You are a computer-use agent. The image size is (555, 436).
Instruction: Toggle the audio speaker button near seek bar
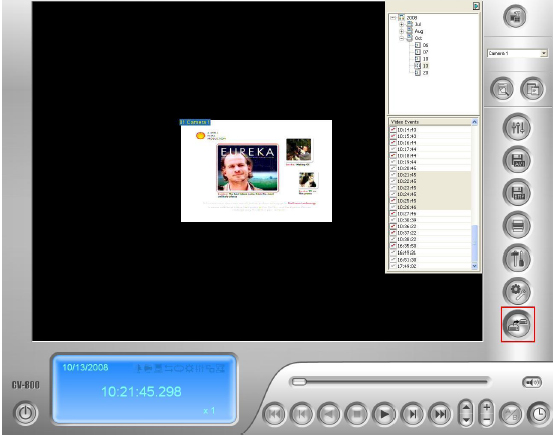pyautogui.click(x=532, y=382)
